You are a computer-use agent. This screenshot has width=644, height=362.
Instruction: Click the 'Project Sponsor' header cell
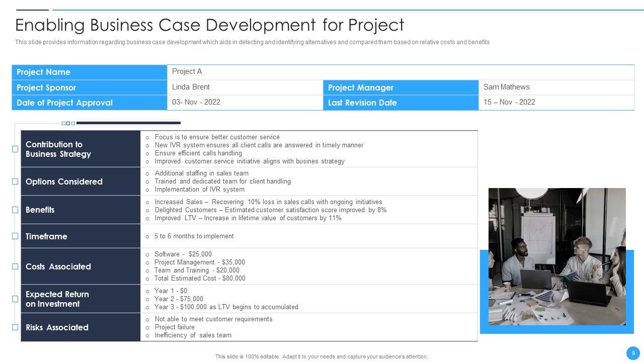point(90,87)
